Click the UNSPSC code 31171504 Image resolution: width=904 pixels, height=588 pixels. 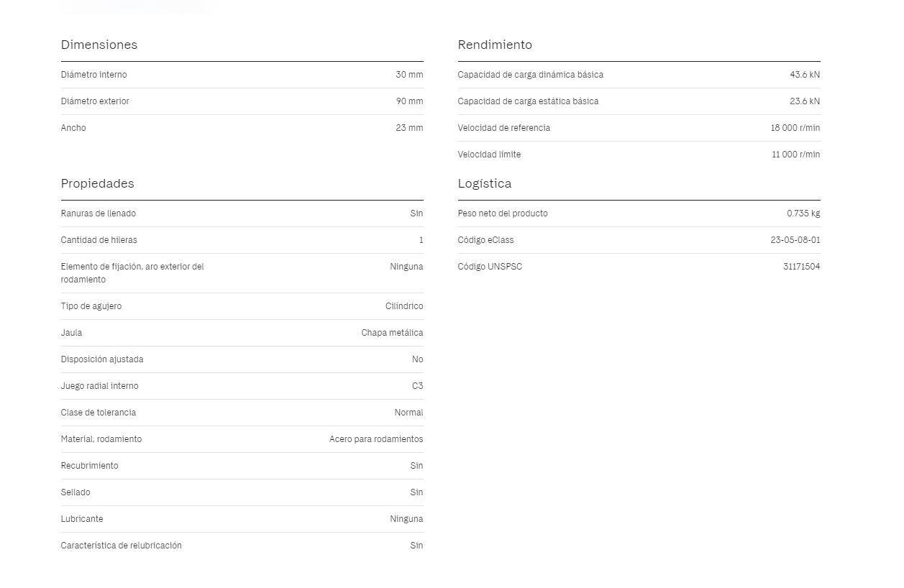click(x=802, y=267)
